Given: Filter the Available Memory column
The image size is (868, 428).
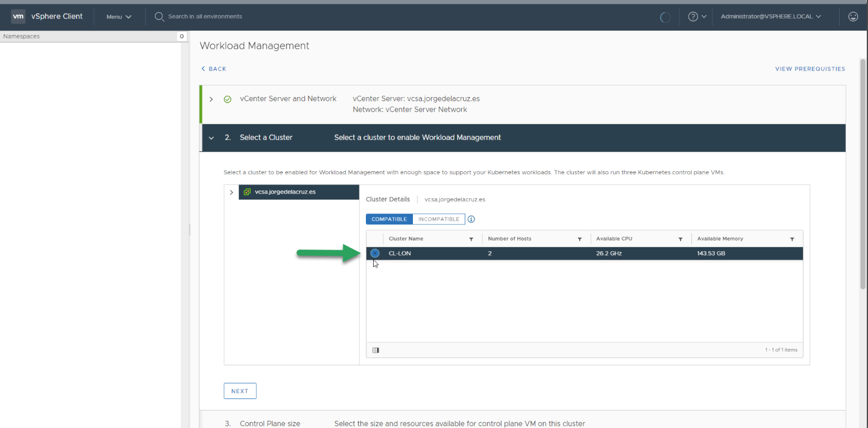Looking at the screenshot, I should [792, 239].
